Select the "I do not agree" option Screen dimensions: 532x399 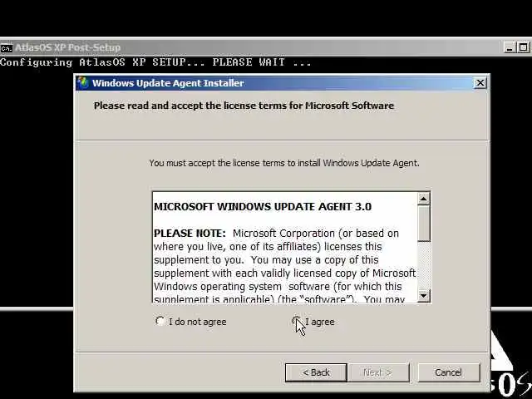click(160, 321)
